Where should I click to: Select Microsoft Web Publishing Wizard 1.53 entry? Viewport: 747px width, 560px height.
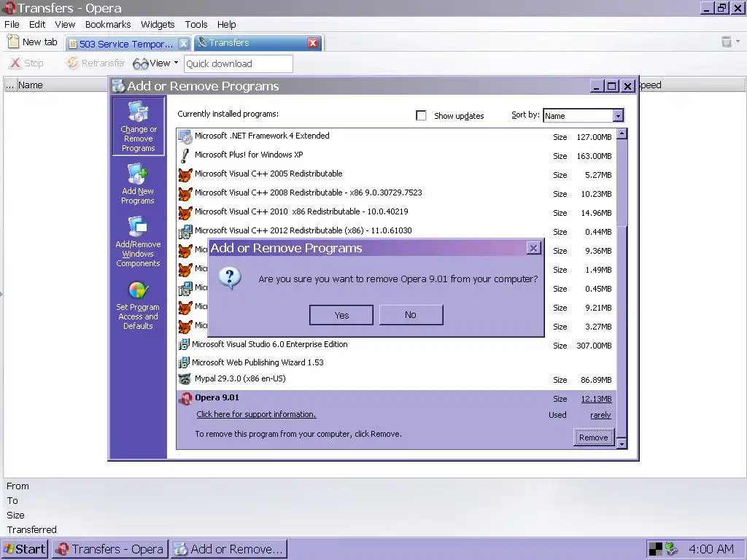pos(396,362)
